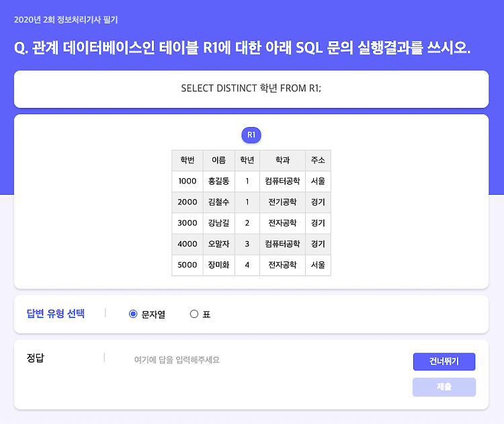Click the 전기공학 department cell
504x424 pixels.
tap(282, 202)
